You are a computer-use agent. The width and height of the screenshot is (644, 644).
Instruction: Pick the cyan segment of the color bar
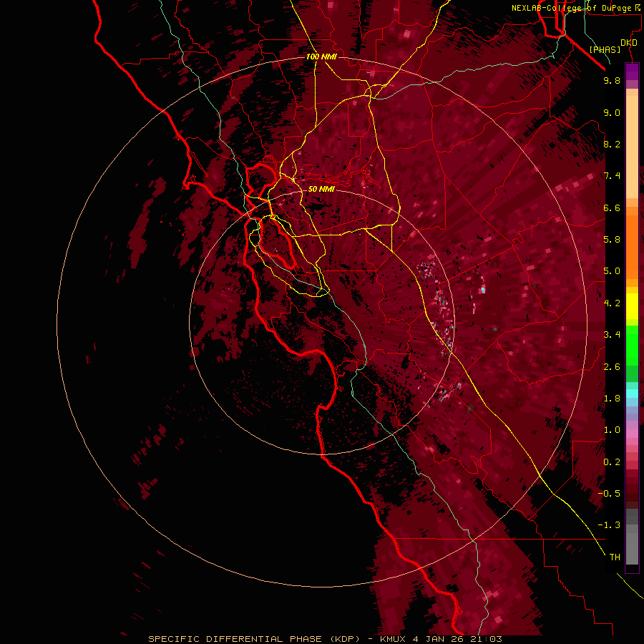click(632, 394)
